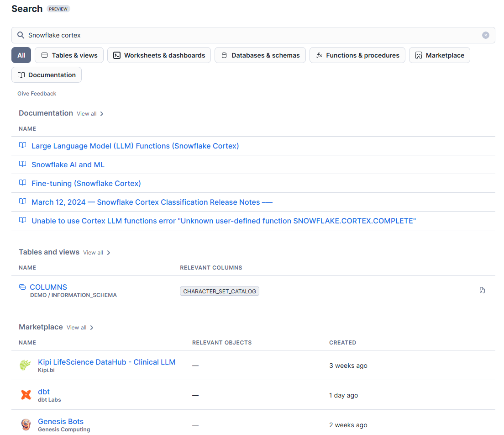This screenshot has height=435, width=504.
Task: Click the Give Feedback link
Action: tap(37, 93)
